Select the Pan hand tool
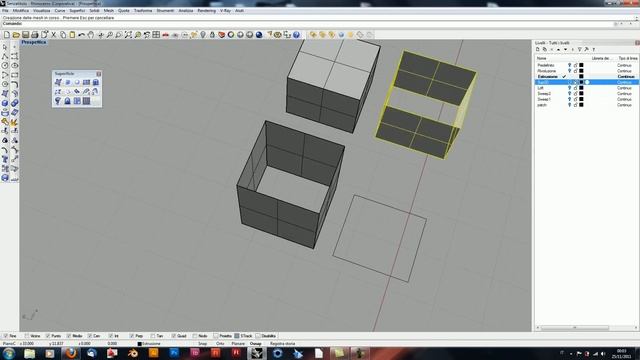This screenshot has height=360, width=640. pyautogui.click(x=91, y=35)
